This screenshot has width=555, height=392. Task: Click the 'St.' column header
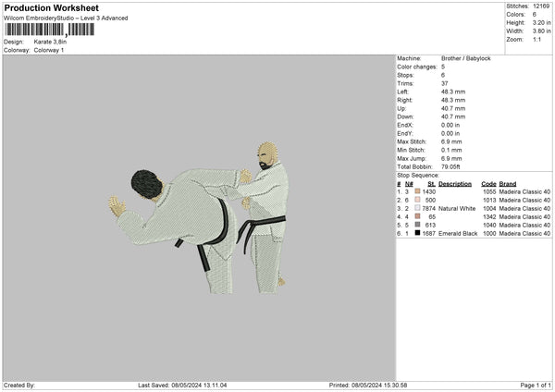431,184
